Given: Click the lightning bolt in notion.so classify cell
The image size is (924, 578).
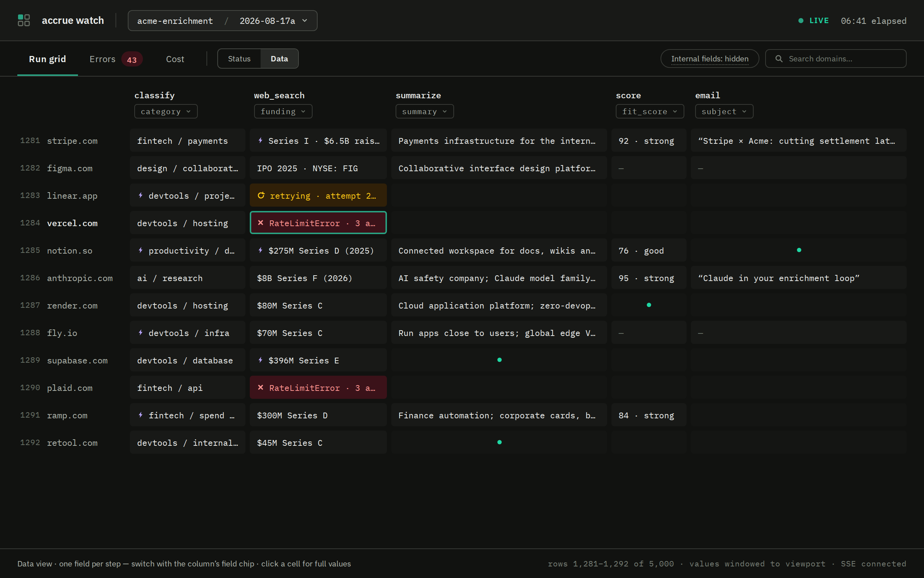Looking at the screenshot, I should click(x=140, y=250).
